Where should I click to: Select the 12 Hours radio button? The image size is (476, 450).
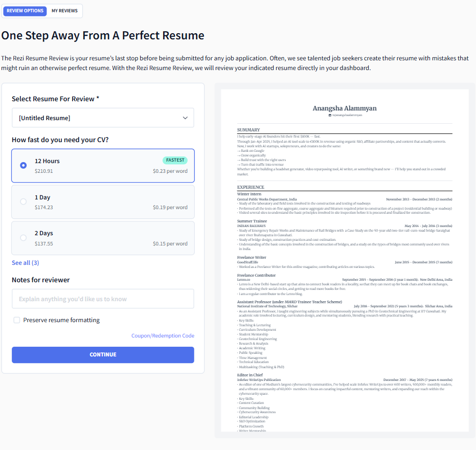point(24,166)
